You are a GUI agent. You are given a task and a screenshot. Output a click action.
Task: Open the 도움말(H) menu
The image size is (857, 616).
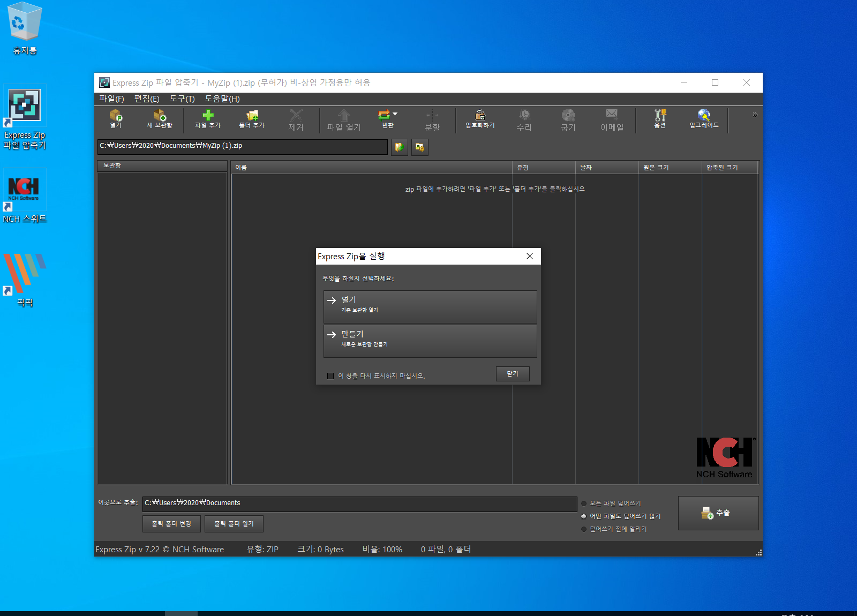[222, 99]
